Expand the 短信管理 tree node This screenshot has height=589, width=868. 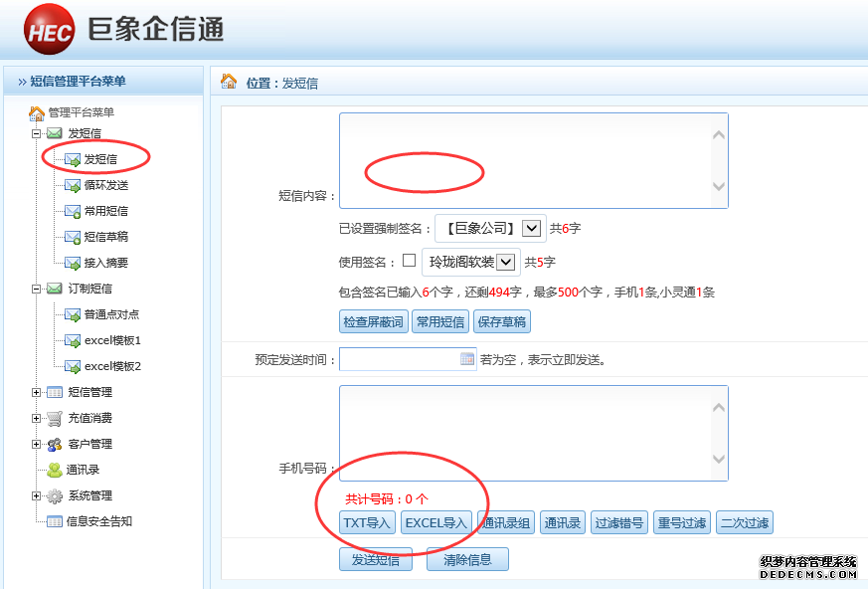37,392
